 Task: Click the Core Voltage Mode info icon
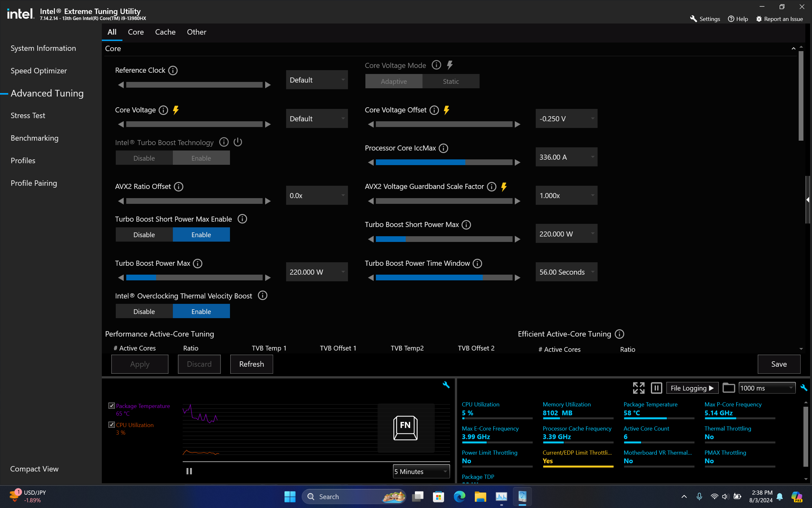point(436,65)
